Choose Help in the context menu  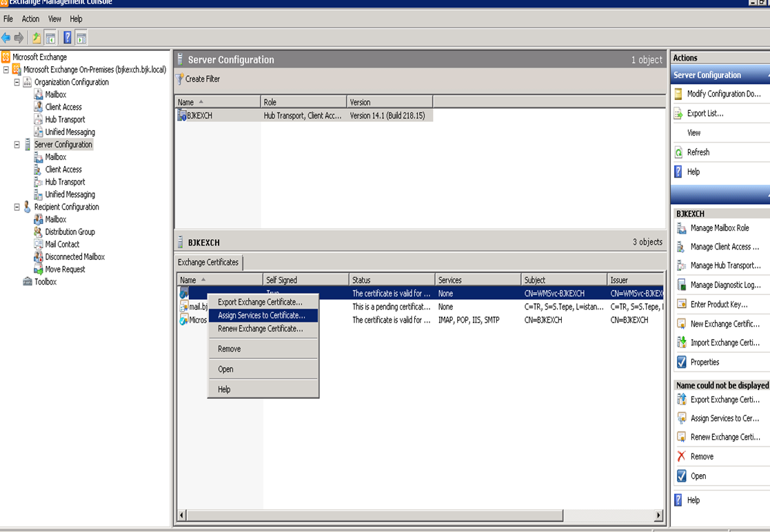263,389
